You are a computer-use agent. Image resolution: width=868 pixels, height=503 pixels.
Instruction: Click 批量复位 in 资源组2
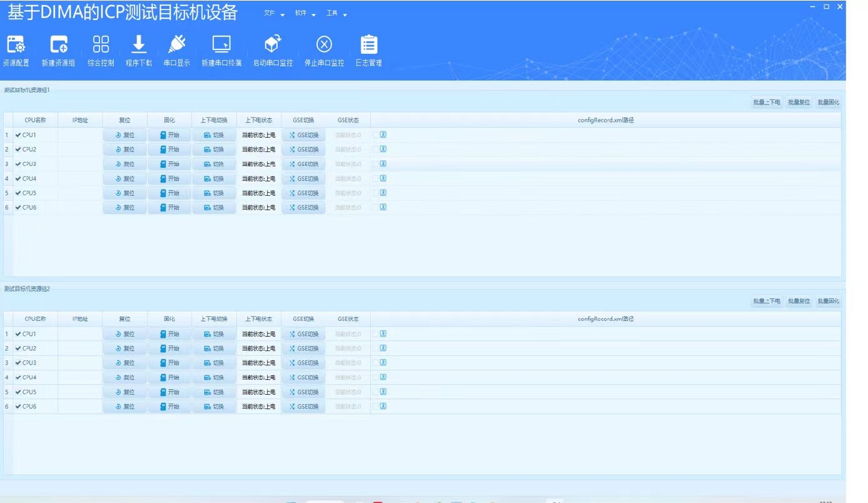pyautogui.click(x=799, y=301)
